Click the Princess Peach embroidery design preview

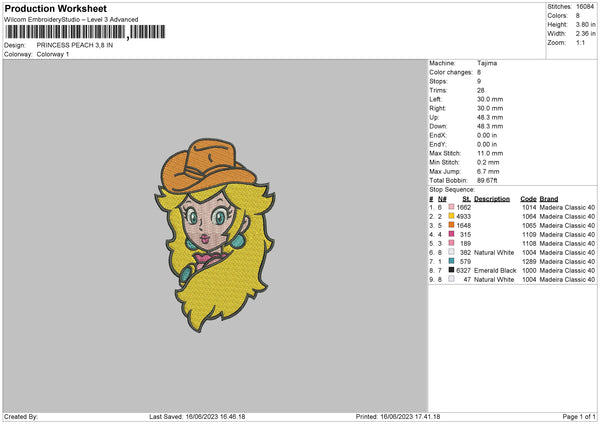(215, 235)
